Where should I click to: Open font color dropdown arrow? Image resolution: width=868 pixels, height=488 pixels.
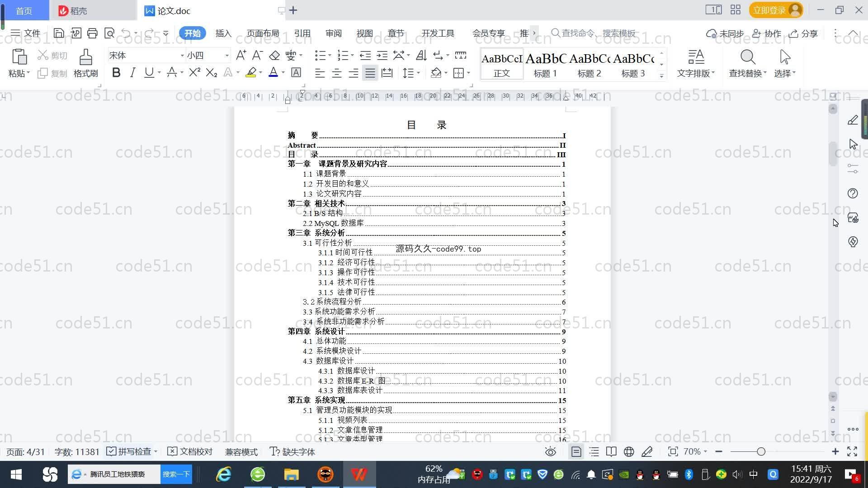pos(283,73)
